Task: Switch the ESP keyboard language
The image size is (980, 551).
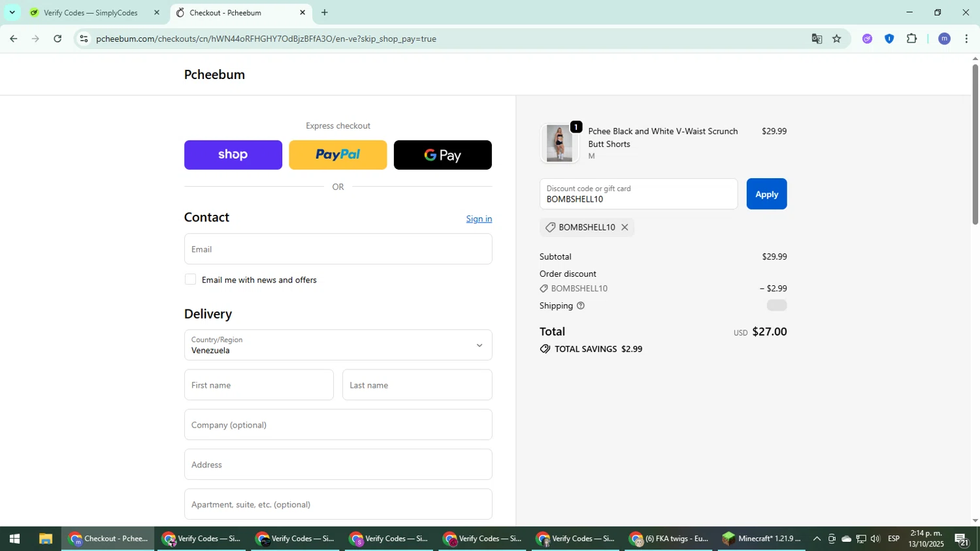Action: pyautogui.click(x=894, y=539)
